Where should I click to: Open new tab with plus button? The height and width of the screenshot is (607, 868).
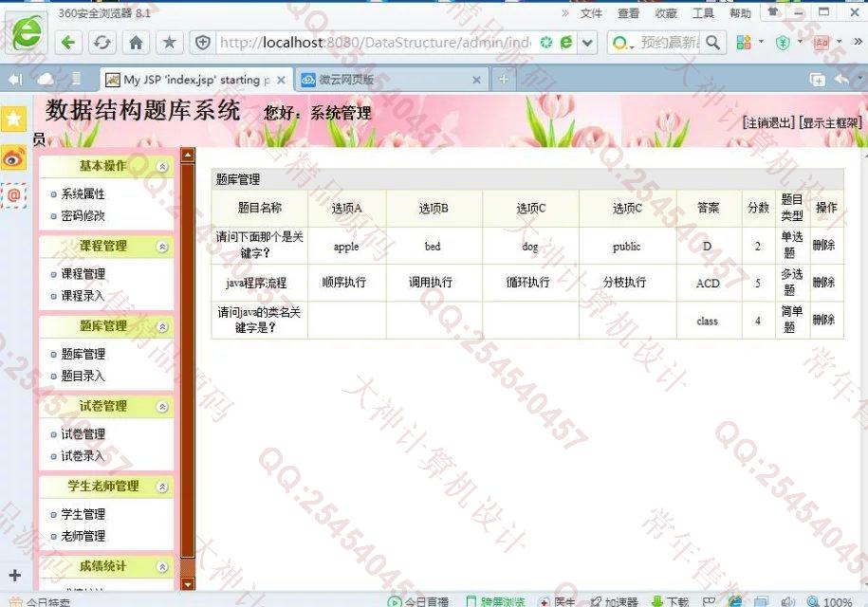[503, 79]
